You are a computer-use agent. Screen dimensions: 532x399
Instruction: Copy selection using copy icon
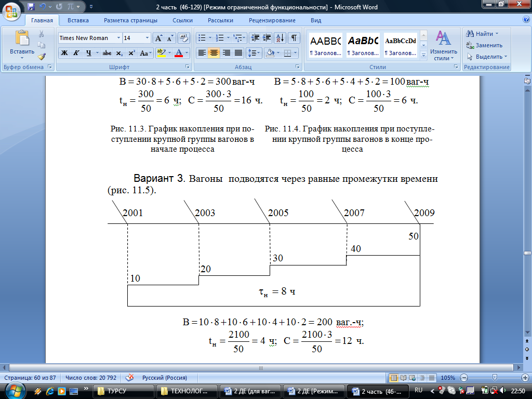coord(42,45)
